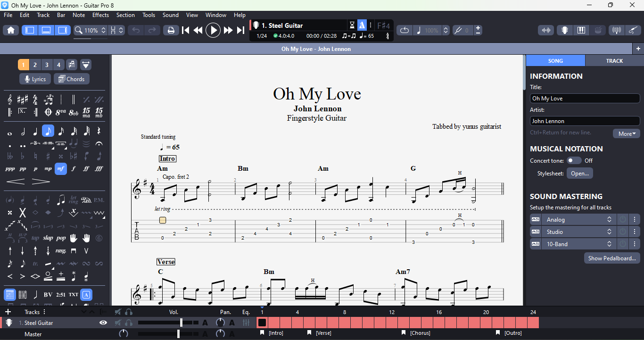
Task: Select voice 3 button
Action: point(47,65)
